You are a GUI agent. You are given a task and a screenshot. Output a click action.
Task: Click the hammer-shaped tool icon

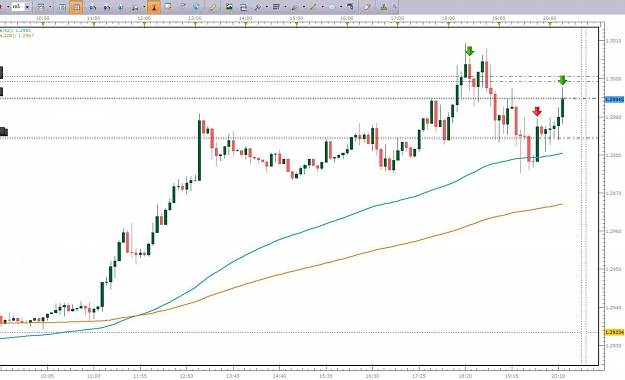[350, 6]
